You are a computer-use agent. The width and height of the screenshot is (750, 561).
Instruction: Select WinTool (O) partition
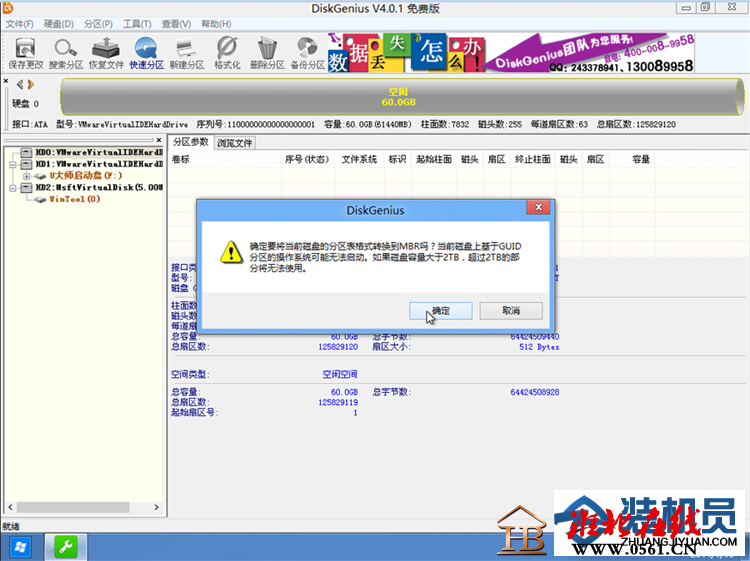(75, 199)
